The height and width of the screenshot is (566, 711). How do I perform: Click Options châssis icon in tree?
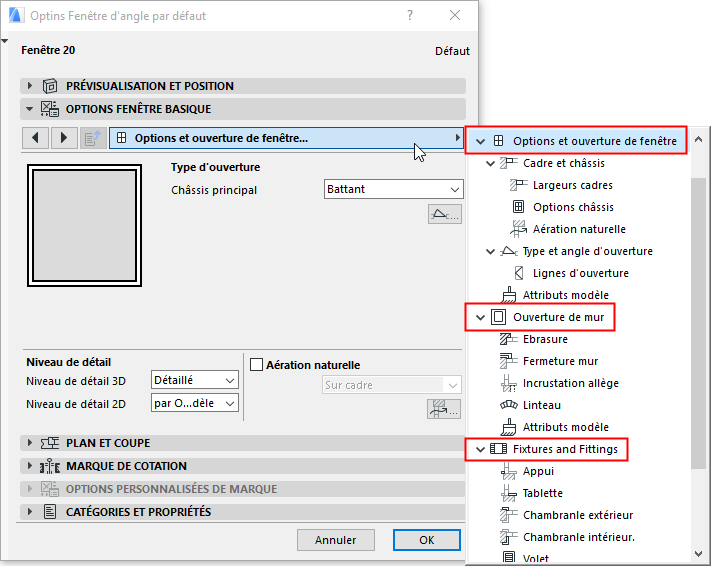tap(518, 207)
